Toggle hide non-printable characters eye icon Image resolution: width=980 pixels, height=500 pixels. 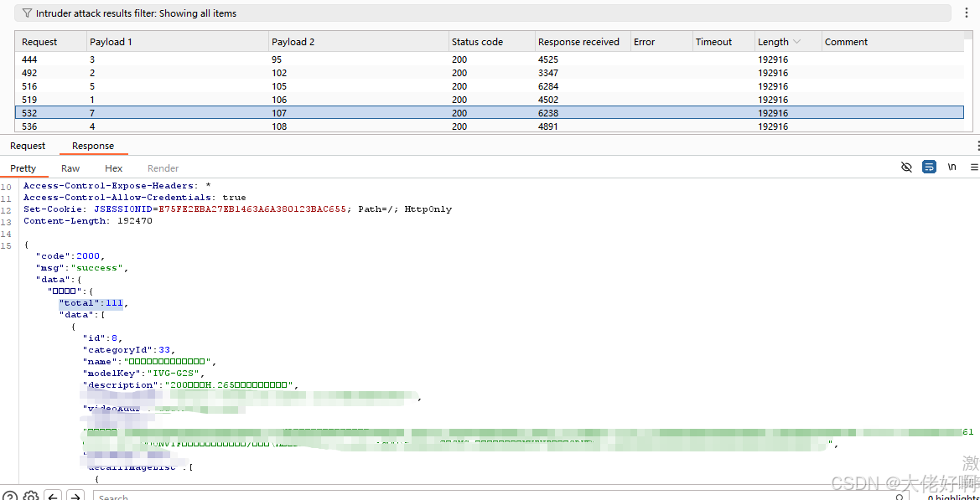point(906,168)
